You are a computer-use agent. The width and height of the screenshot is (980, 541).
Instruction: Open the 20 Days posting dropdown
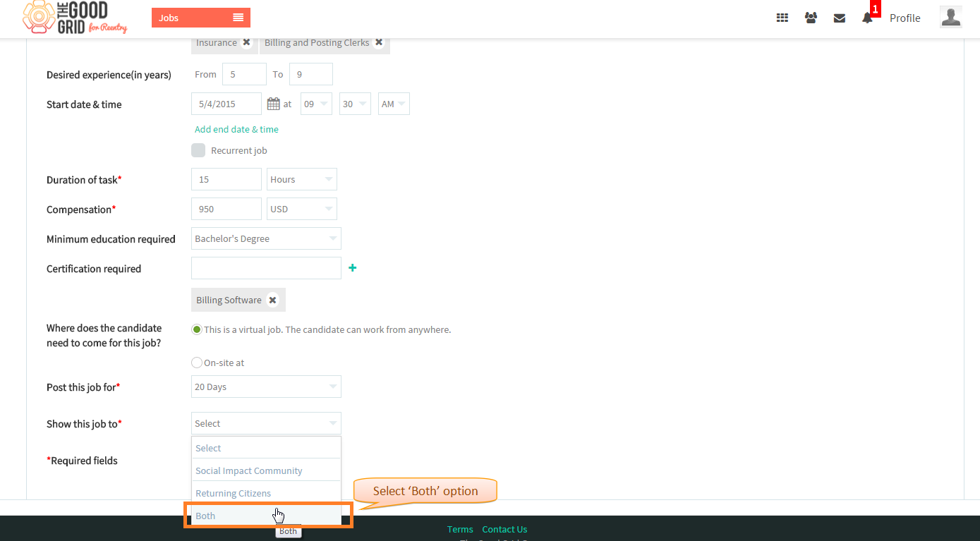click(266, 387)
